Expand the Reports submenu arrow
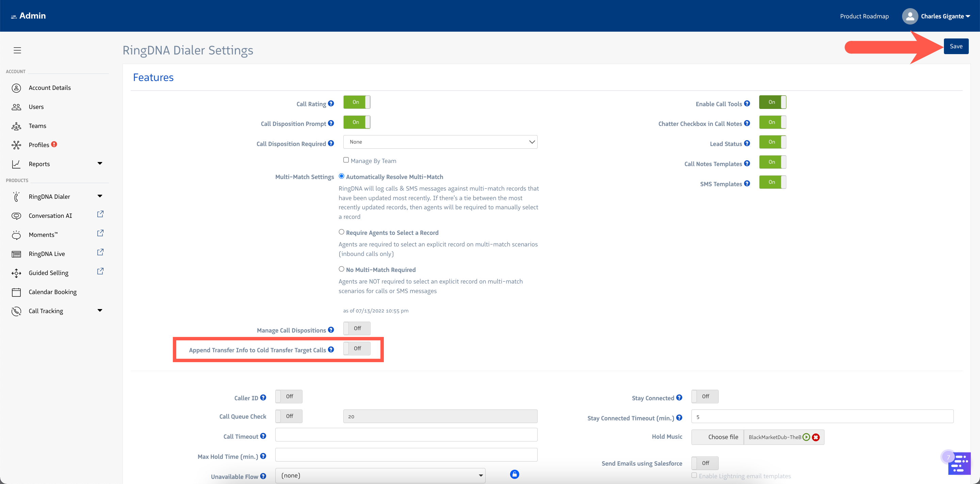Viewport: 980px width, 484px height. click(100, 164)
